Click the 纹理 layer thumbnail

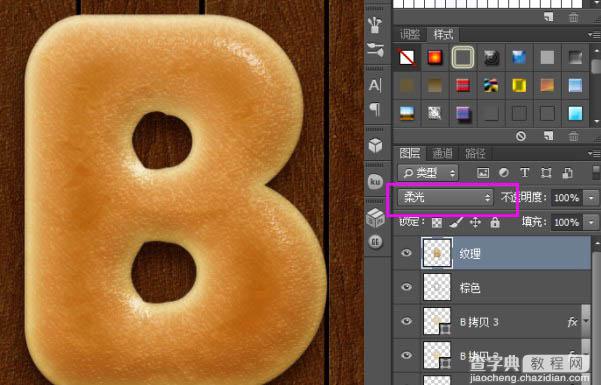coord(437,252)
